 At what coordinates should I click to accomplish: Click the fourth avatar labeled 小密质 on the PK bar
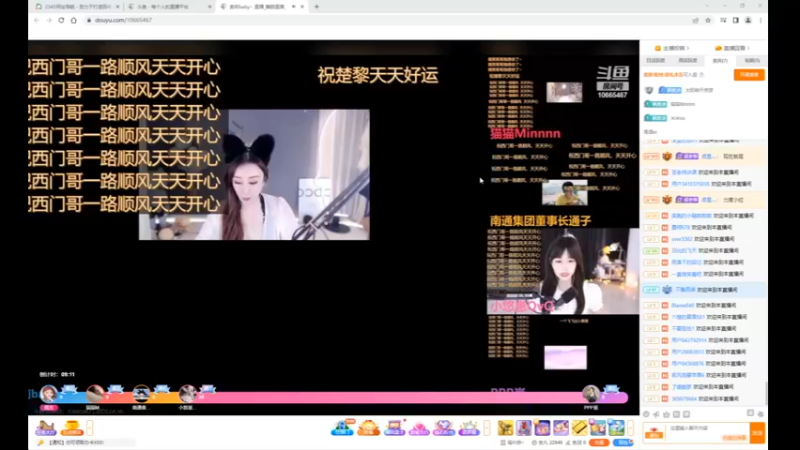click(x=187, y=394)
